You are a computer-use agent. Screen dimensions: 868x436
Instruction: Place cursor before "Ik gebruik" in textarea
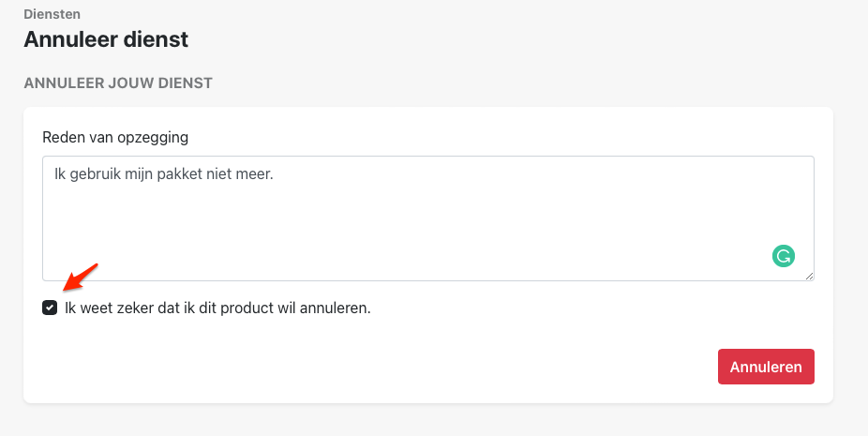(55, 173)
